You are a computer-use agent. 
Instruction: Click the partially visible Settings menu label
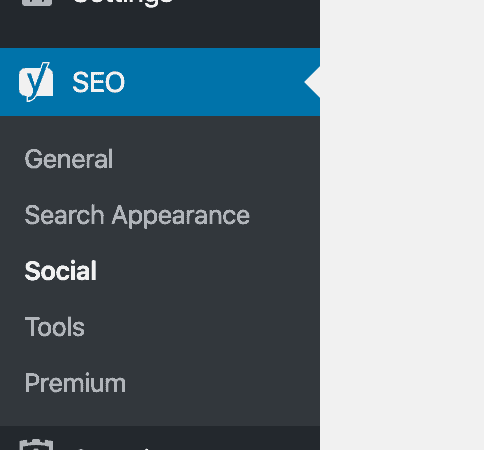(x=123, y=3)
